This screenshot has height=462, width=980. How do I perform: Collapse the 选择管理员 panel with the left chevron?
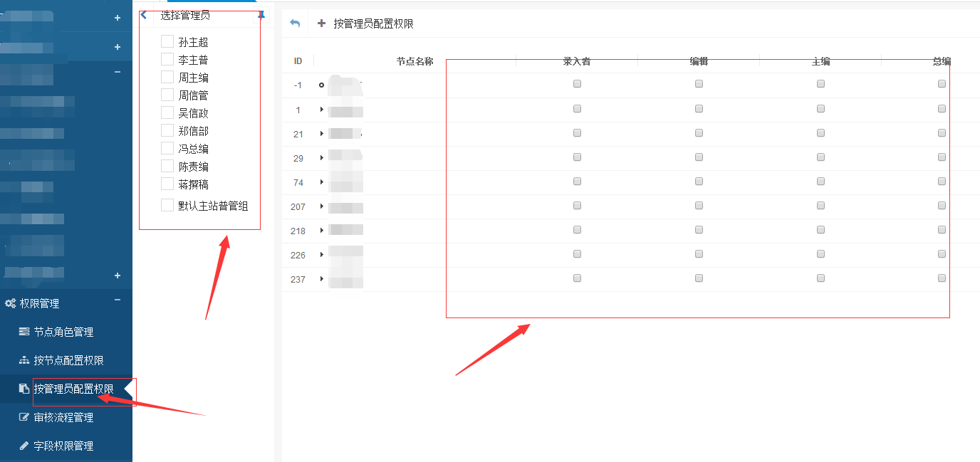pyautogui.click(x=144, y=15)
